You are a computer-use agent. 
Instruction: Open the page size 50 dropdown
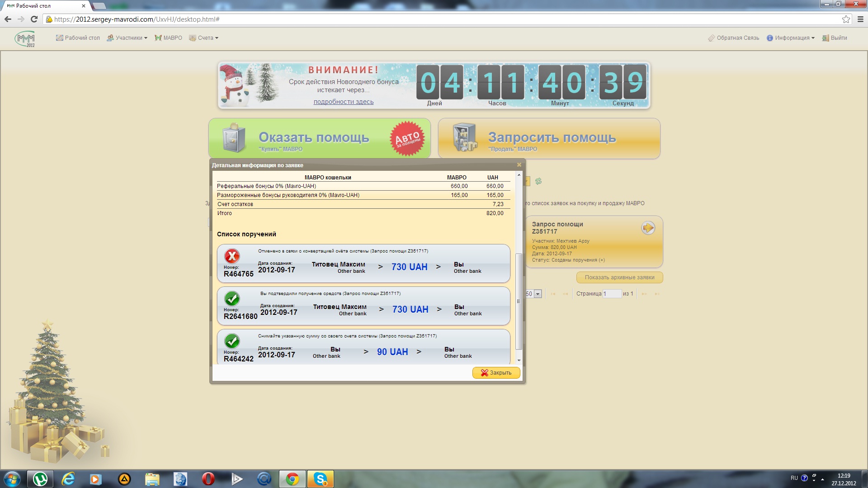tap(538, 294)
